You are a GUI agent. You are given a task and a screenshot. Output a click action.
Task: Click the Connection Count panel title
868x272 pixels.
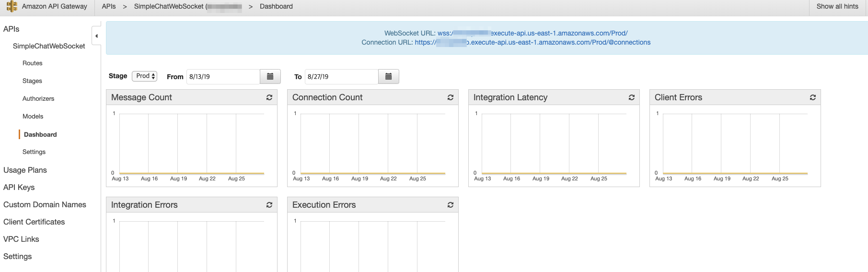(327, 97)
